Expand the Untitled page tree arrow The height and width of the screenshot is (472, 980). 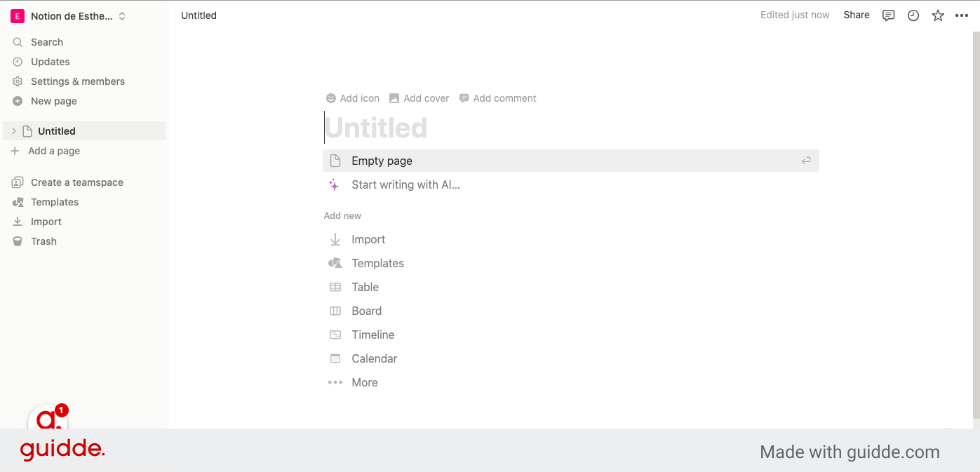[x=14, y=131]
